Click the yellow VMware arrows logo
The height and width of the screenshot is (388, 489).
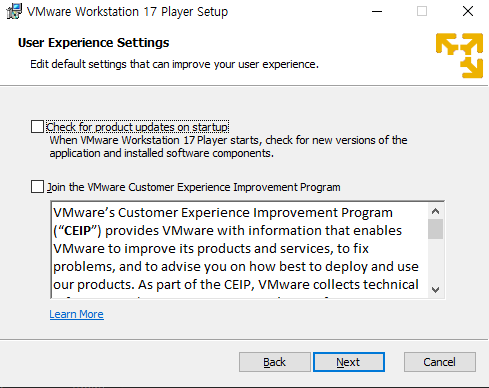pos(459,55)
